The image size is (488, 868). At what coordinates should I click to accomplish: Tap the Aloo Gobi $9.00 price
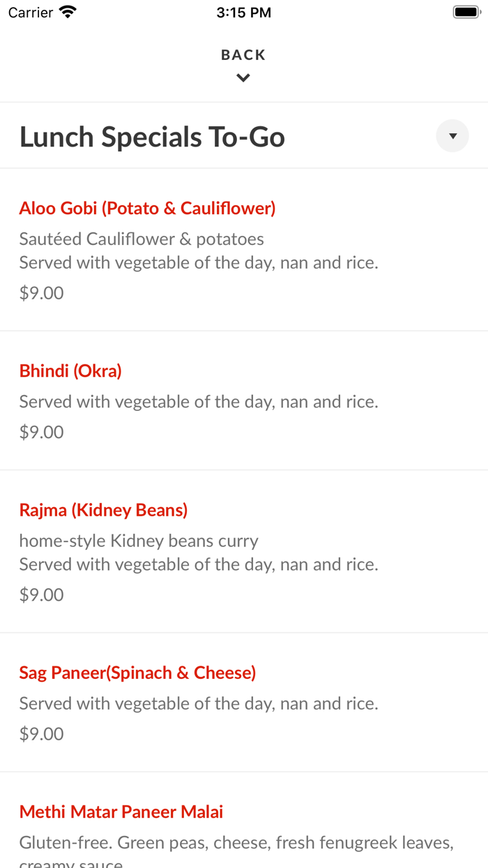(x=42, y=293)
